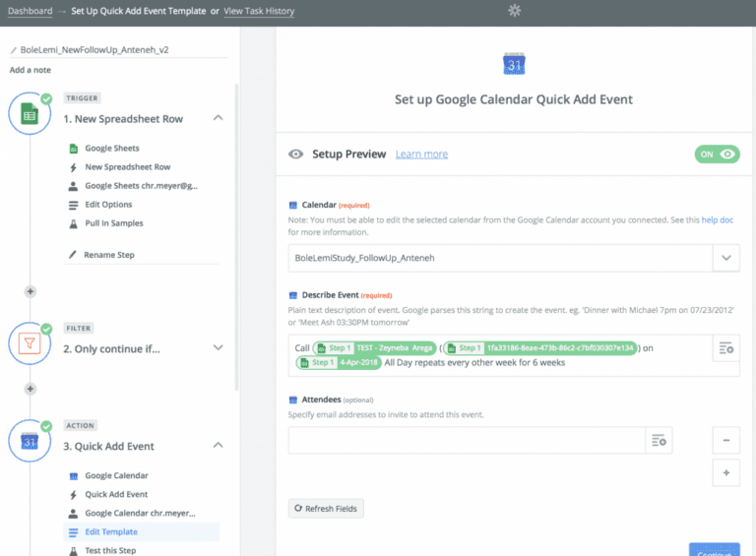The height and width of the screenshot is (556, 756).
Task: Select Edit Template in the action step
Action: click(111, 532)
